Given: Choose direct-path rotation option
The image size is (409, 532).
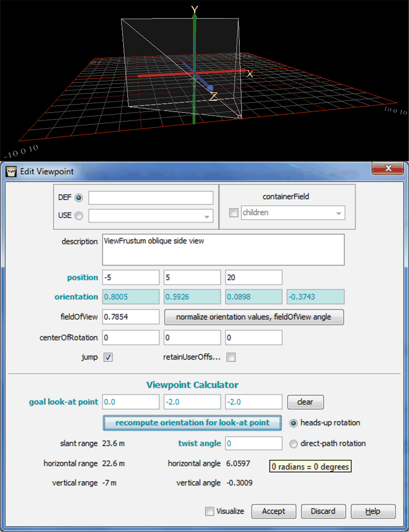Looking at the screenshot, I should pyautogui.click(x=293, y=444).
